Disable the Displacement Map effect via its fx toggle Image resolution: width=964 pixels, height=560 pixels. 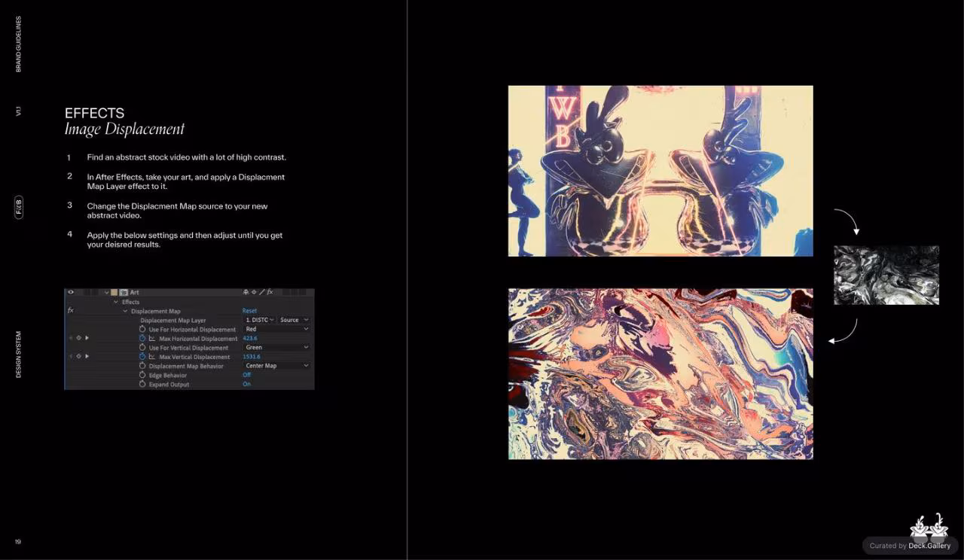(71, 310)
